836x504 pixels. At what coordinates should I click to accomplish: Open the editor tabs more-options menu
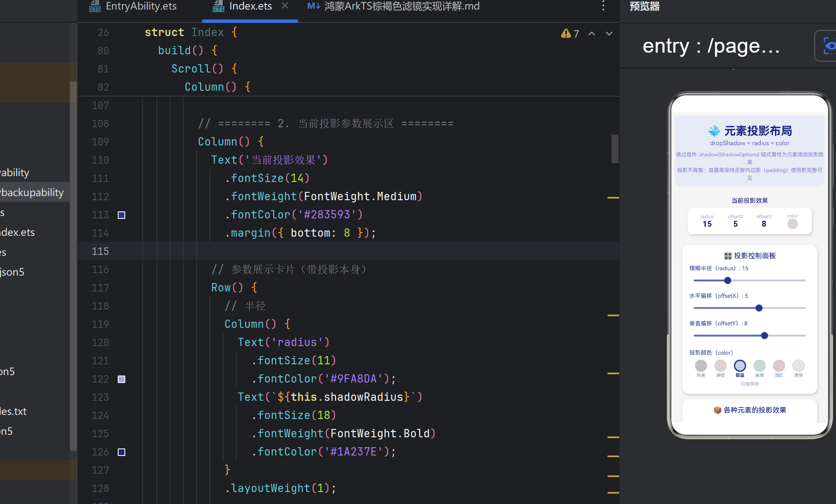603,6
